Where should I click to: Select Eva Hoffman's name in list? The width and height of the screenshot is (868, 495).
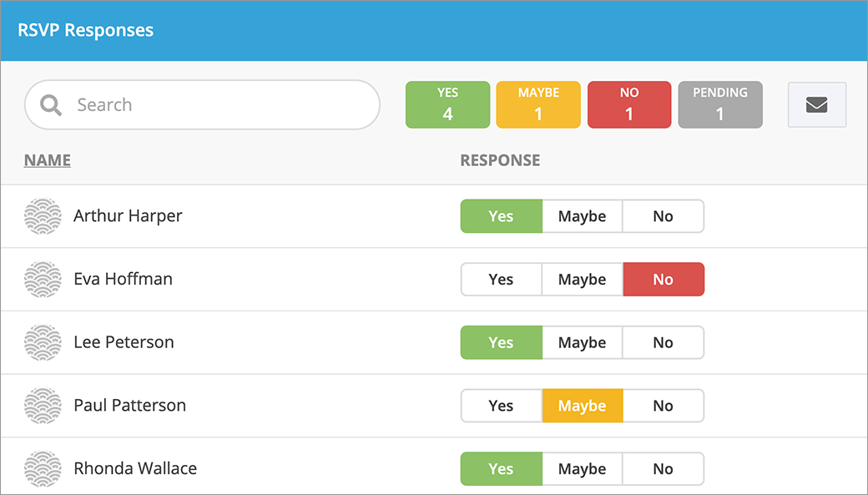coord(123,280)
